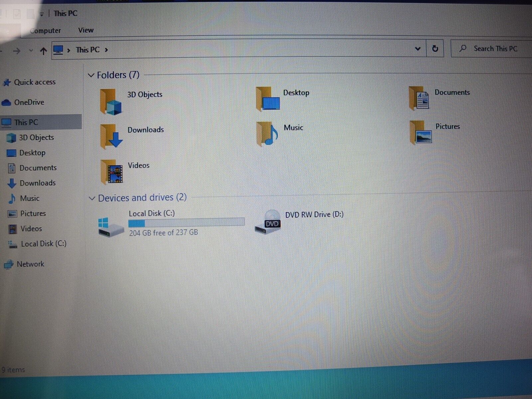The width and height of the screenshot is (532, 399).
Task: Click the sidebar Music note icon
Action: [x=12, y=199]
